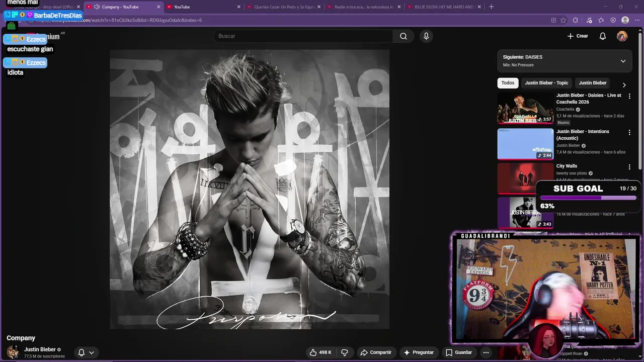This screenshot has height=362, width=644.
Task: Dislike the Company video
Action: (x=345, y=352)
